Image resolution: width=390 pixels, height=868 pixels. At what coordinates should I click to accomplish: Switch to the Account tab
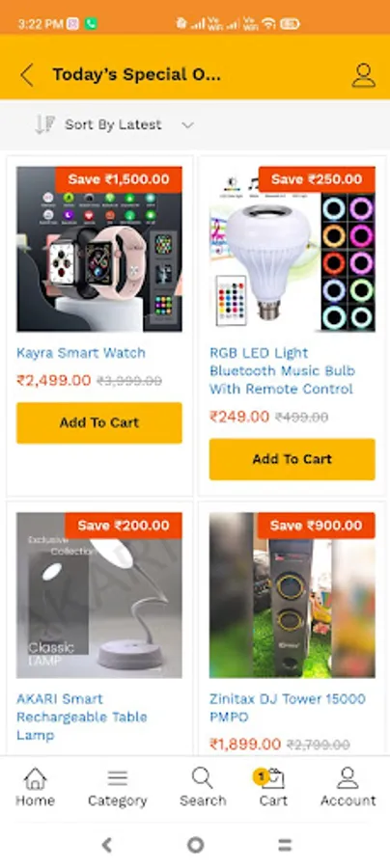[348, 787]
